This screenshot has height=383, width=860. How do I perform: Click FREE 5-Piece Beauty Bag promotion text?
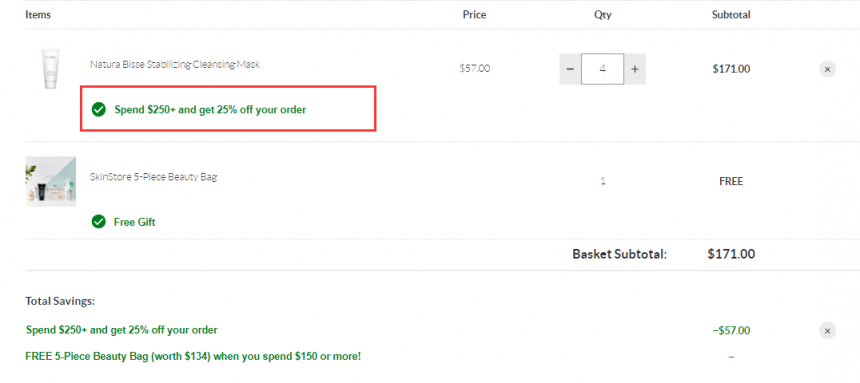coord(193,357)
